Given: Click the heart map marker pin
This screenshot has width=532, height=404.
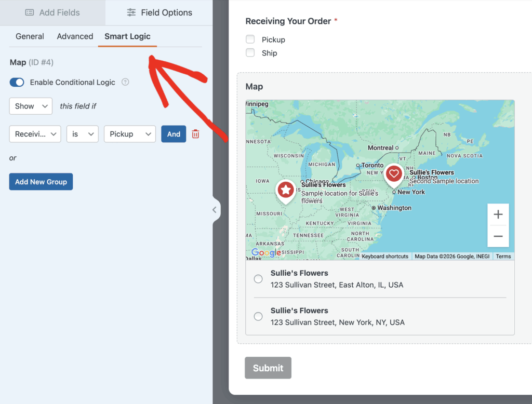Looking at the screenshot, I should 394,174.
